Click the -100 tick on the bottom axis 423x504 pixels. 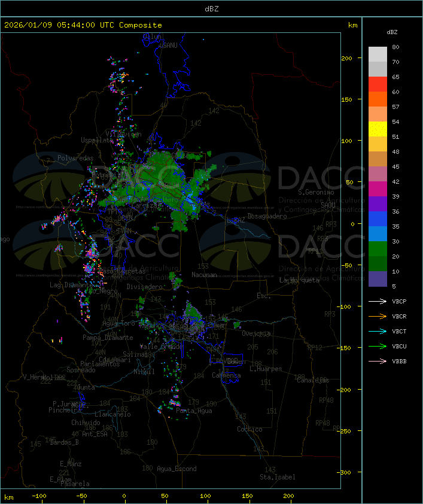click(x=39, y=496)
